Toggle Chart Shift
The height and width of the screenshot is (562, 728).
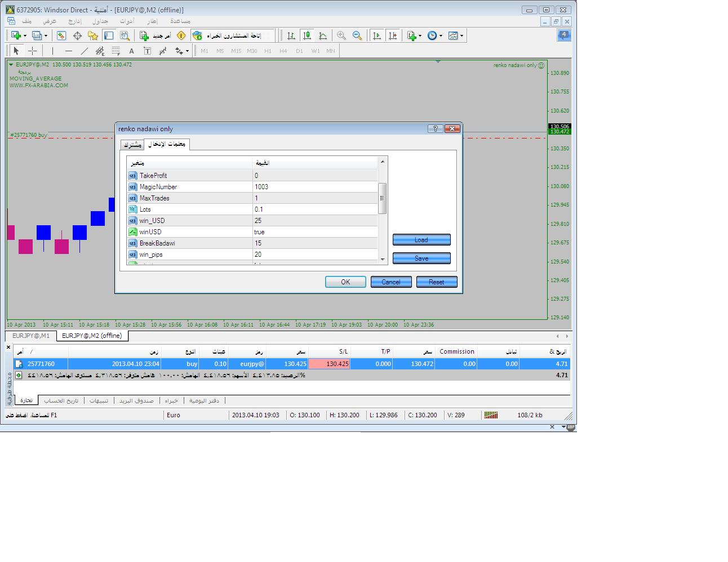tap(393, 35)
